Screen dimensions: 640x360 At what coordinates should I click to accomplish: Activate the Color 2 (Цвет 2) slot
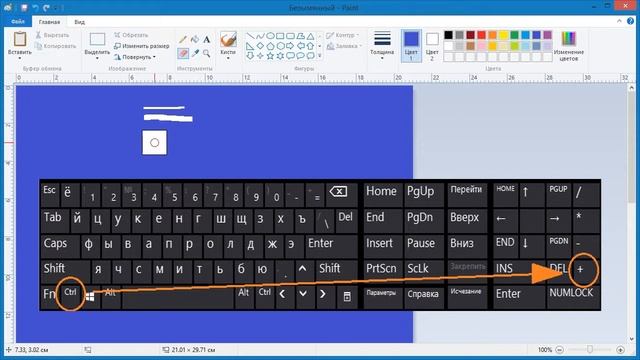tap(432, 46)
